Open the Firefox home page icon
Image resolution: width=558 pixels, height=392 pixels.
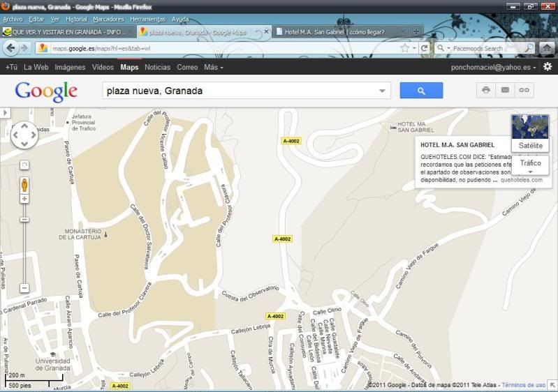pos(547,47)
